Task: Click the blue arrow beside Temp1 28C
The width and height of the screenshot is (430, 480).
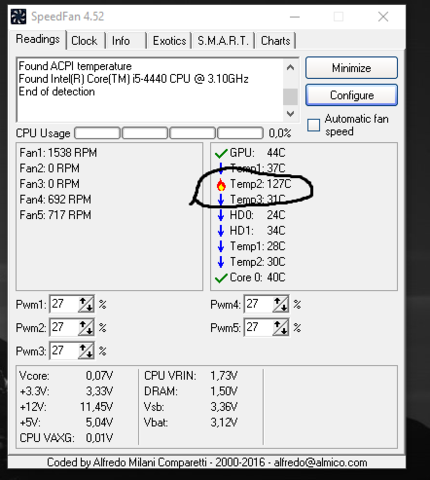Action: [221, 246]
